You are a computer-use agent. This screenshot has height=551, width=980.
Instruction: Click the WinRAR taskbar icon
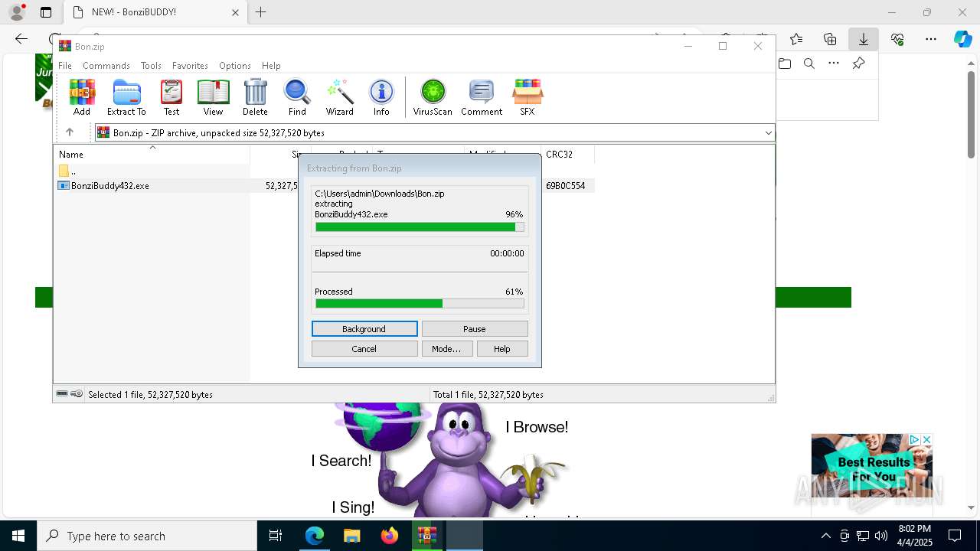[427, 536]
